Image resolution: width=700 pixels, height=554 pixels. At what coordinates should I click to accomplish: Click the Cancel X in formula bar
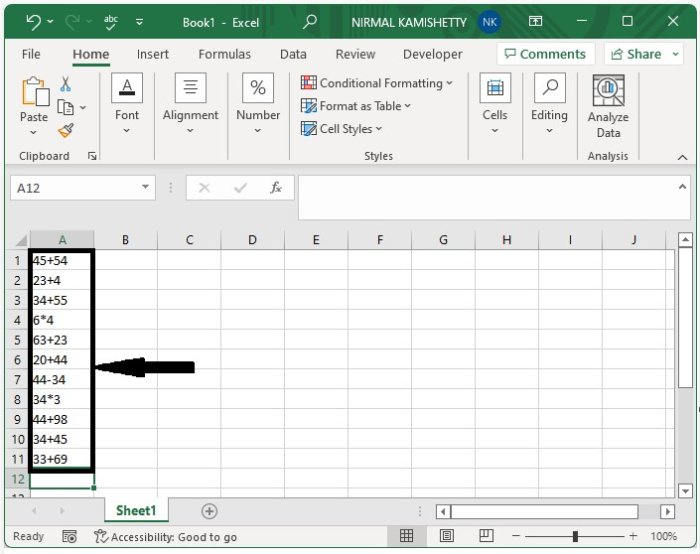coord(204,188)
